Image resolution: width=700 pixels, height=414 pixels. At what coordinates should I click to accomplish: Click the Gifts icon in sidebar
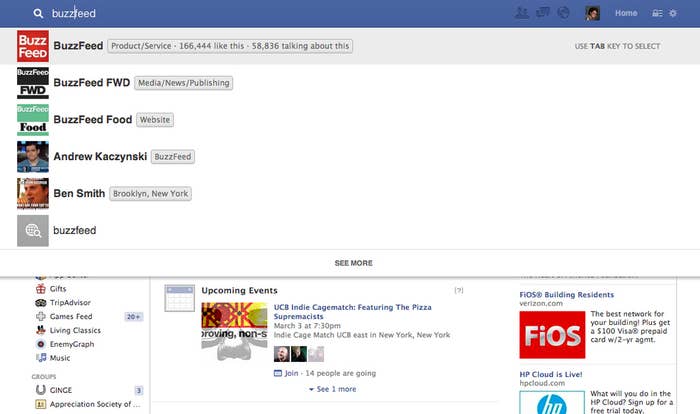click(41, 289)
